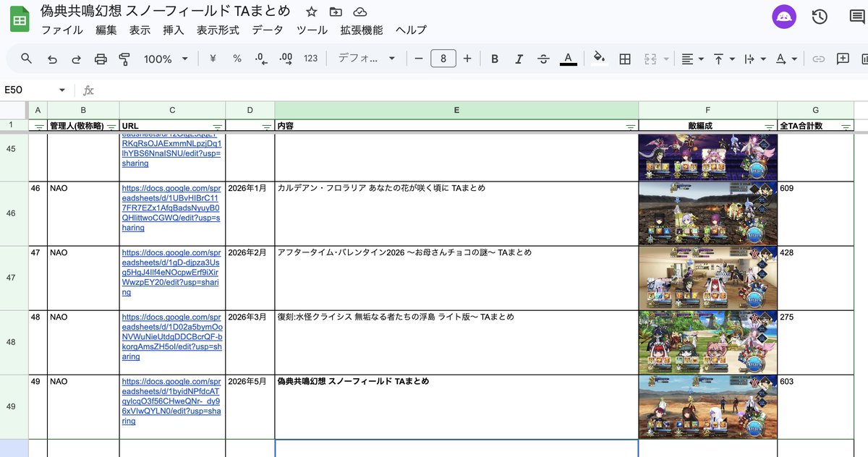Open filter on 内容 column
This screenshot has width=868, height=457.
click(x=630, y=127)
